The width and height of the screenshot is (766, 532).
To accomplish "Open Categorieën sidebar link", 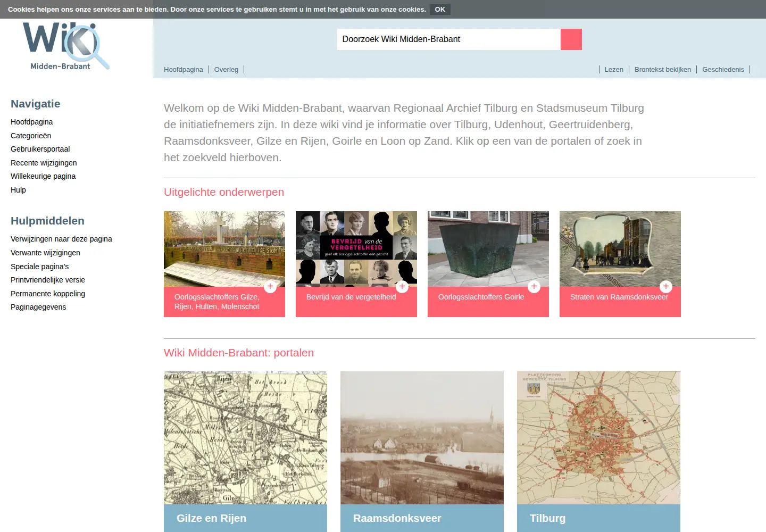I will (x=31, y=136).
